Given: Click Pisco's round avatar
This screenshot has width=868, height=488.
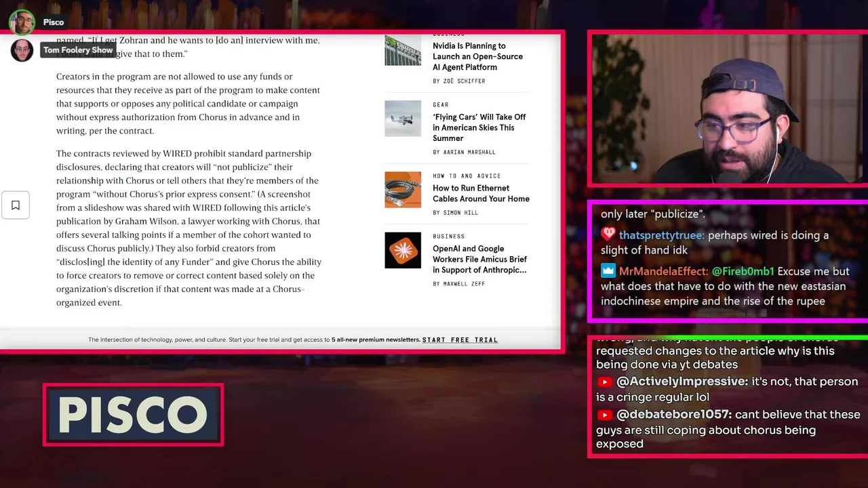Looking at the screenshot, I should (x=22, y=22).
